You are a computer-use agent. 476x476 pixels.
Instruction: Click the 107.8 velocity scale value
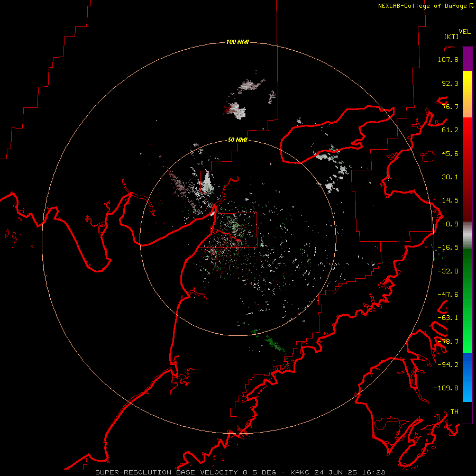point(448,59)
